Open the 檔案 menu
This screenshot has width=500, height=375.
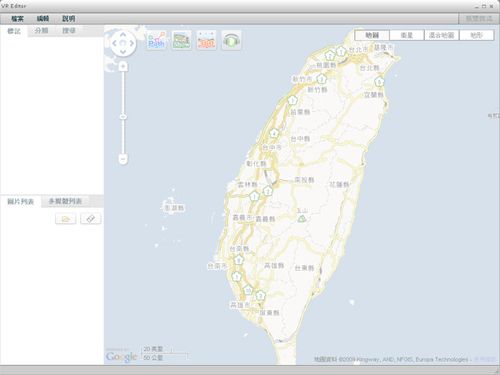[x=17, y=19]
